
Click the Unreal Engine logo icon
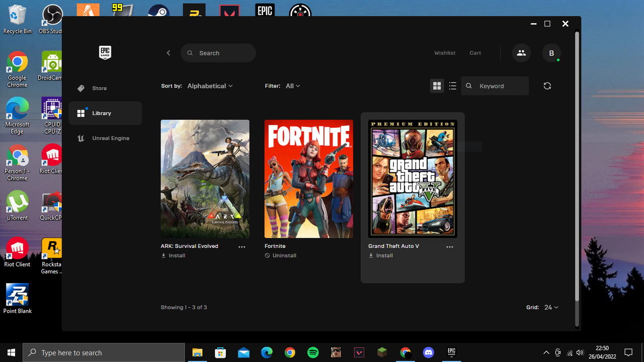81,138
